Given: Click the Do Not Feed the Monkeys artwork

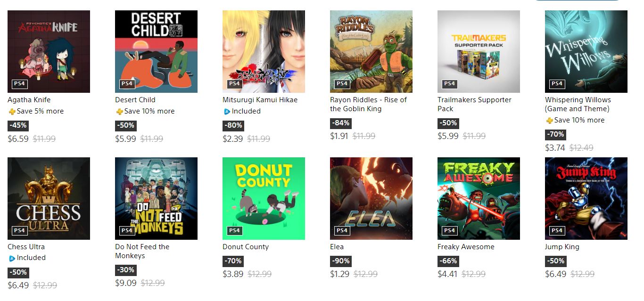Looking at the screenshot, I should coord(156,198).
